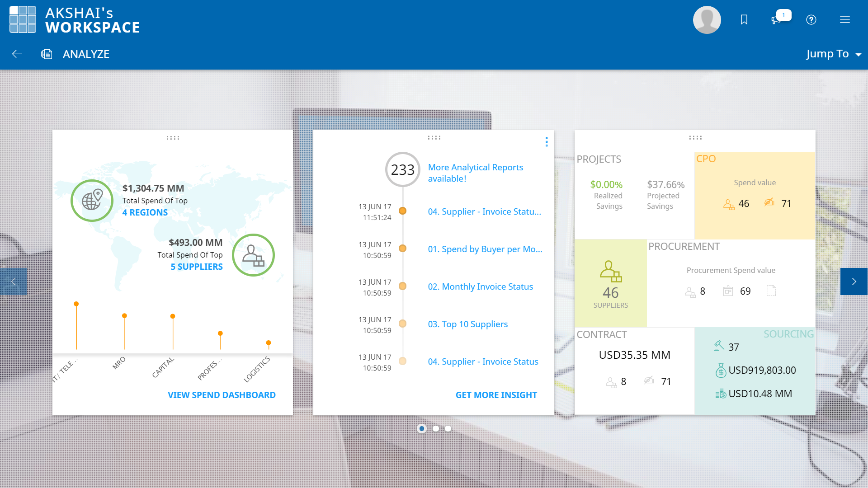The width and height of the screenshot is (868, 488).
Task: Click the MRO spend lollipop marker
Action: click(x=124, y=316)
